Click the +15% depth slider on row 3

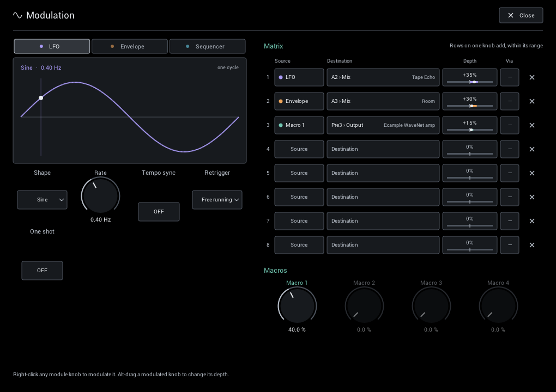[x=469, y=125]
